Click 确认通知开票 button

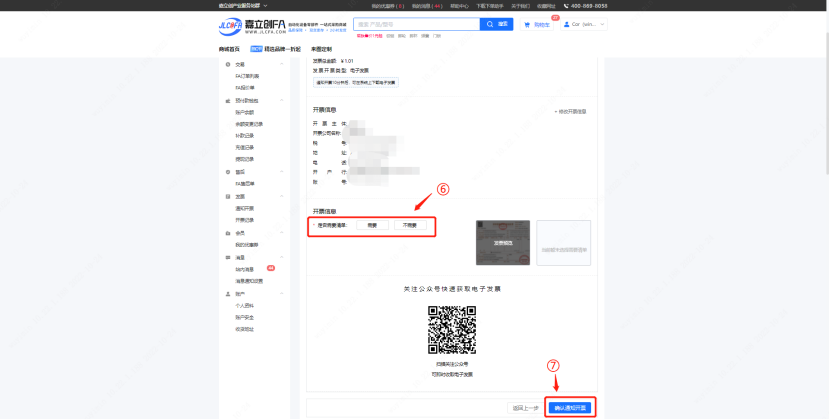coord(572,407)
